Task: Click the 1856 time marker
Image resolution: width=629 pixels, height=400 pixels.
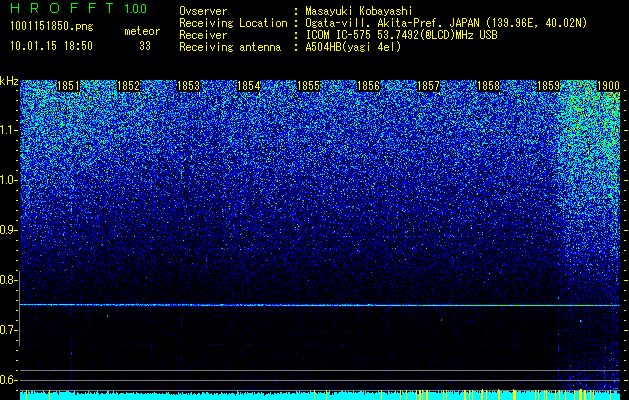Action: [x=368, y=86]
